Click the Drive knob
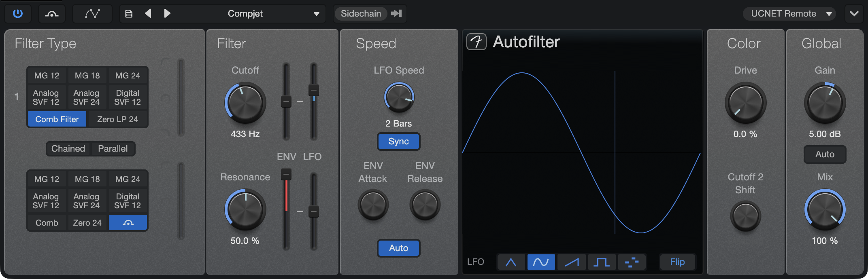The image size is (868, 279). click(745, 103)
